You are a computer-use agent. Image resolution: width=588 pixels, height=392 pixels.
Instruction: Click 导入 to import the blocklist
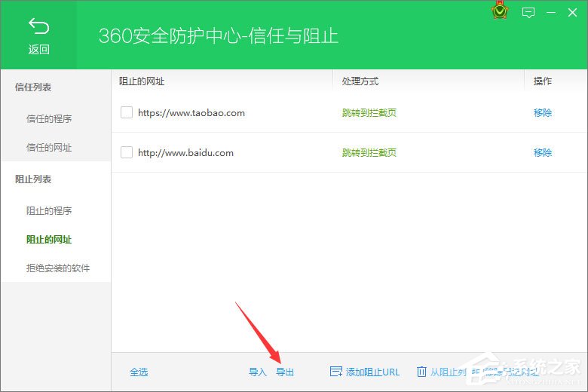click(258, 372)
